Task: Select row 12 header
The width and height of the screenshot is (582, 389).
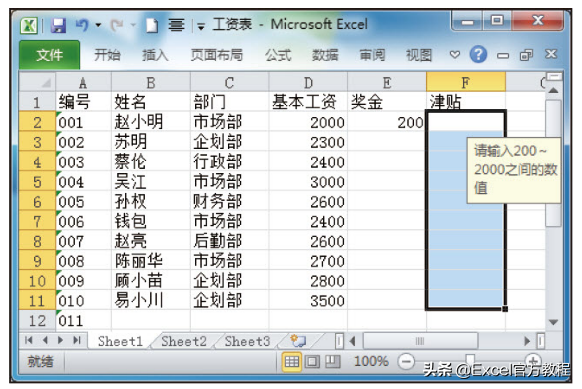Action: [37, 320]
